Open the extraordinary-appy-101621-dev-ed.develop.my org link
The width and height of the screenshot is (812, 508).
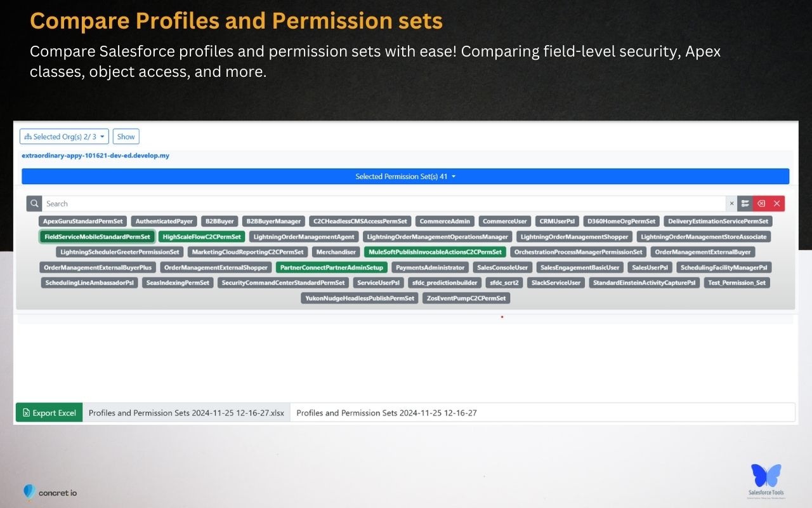coord(95,155)
